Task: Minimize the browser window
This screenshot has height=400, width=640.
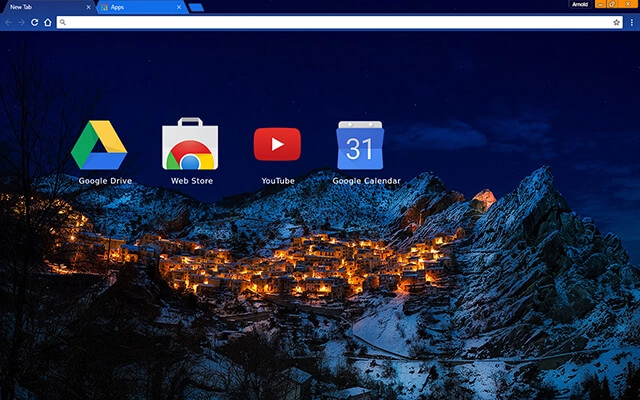Action: (600, 4)
